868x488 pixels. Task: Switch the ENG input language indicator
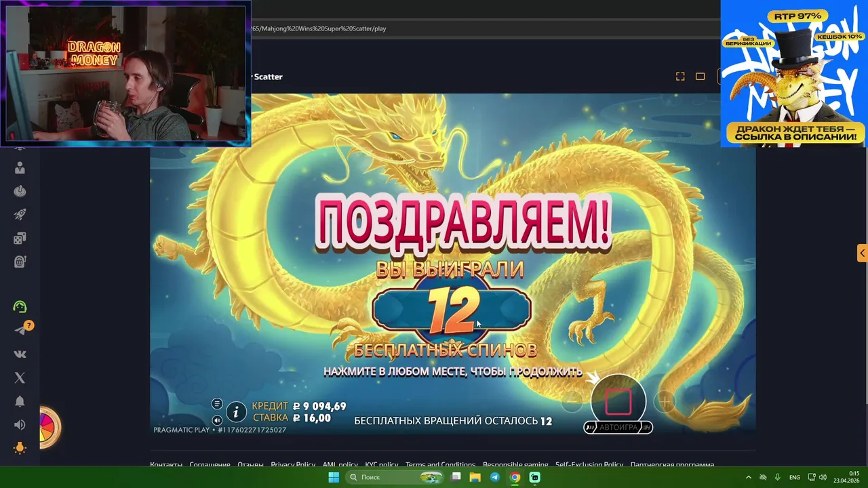point(795,477)
